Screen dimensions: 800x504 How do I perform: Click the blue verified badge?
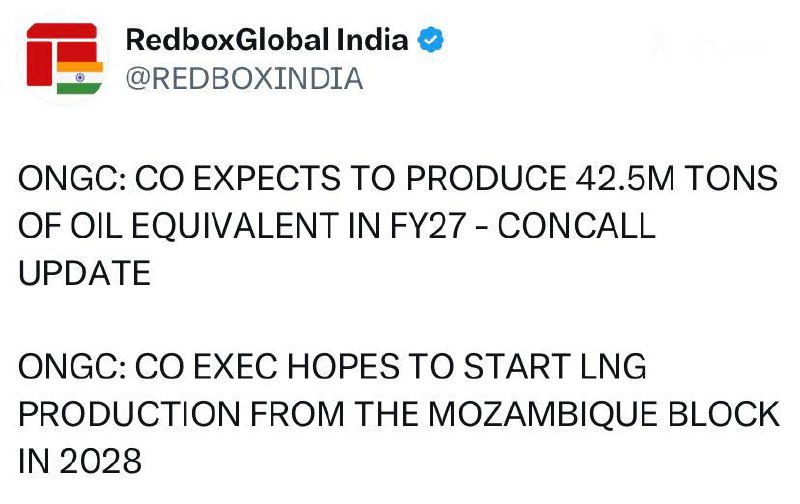click(x=431, y=41)
